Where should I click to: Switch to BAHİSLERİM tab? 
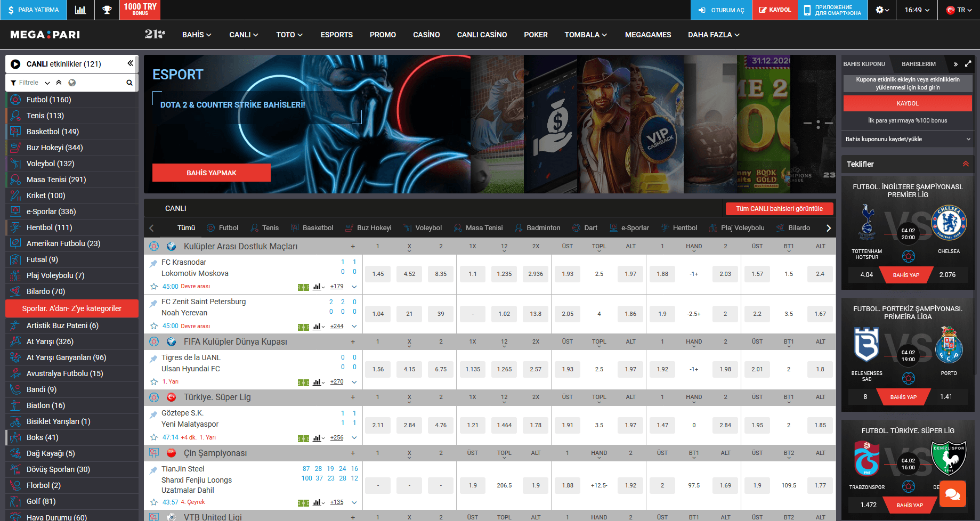[x=919, y=64]
